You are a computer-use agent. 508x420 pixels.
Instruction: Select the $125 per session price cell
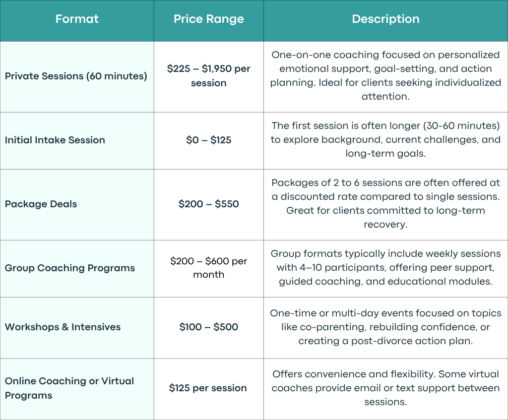(x=208, y=388)
